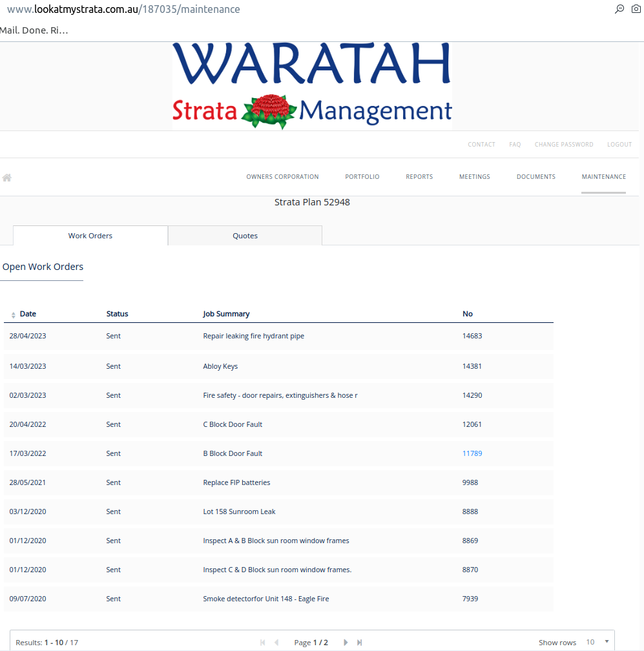Open the Maintenance menu
This screenshot has height=651, width=644.
(x=604, y=177)
